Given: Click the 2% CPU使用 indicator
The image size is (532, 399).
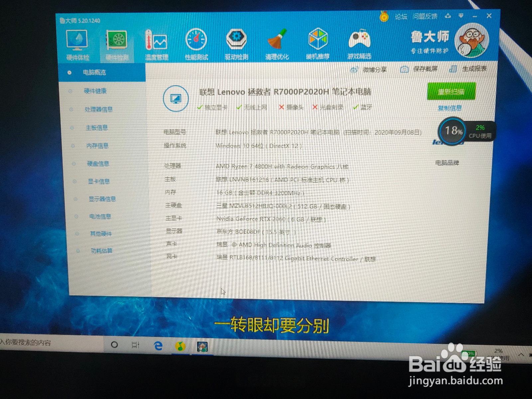Looking at the screenshot, I should pyautogui.click(x=480, y=132).
